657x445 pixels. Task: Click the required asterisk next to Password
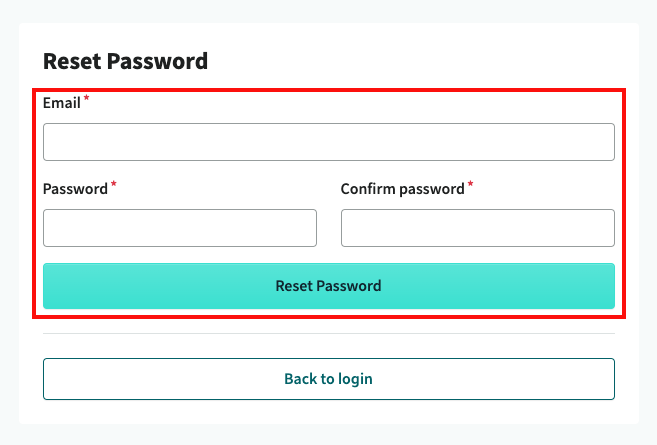coord(113,185)
